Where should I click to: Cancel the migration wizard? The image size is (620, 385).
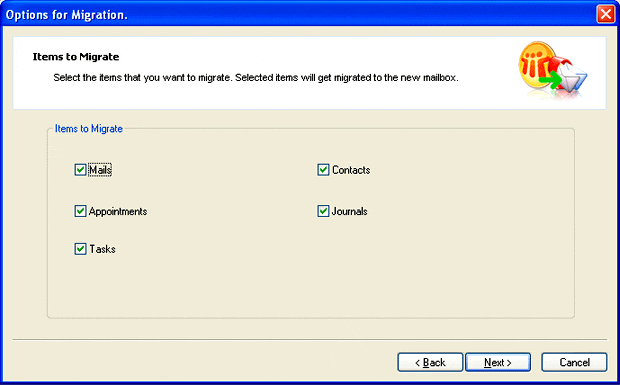574,362
